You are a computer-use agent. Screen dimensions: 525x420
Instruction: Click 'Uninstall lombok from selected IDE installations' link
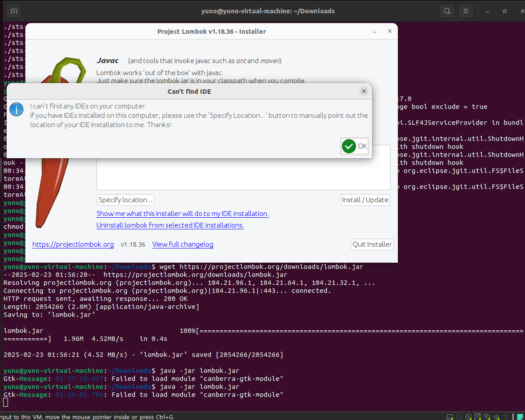click(x=170, y=225)
